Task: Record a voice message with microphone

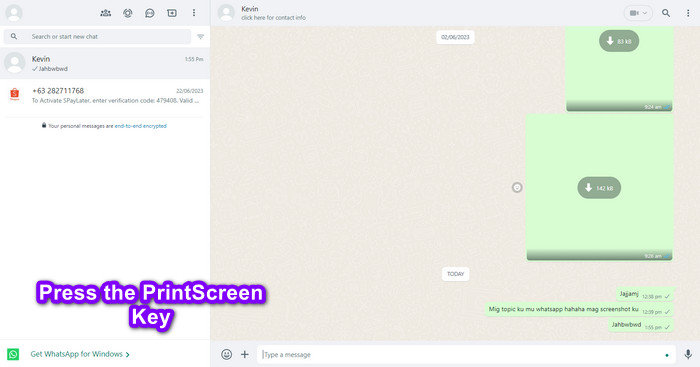Action: [x=688, y=354]
